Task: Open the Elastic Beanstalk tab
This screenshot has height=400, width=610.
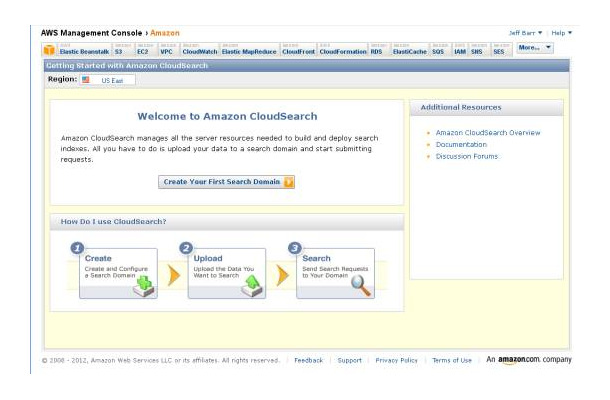Action: tap(84, 51)
